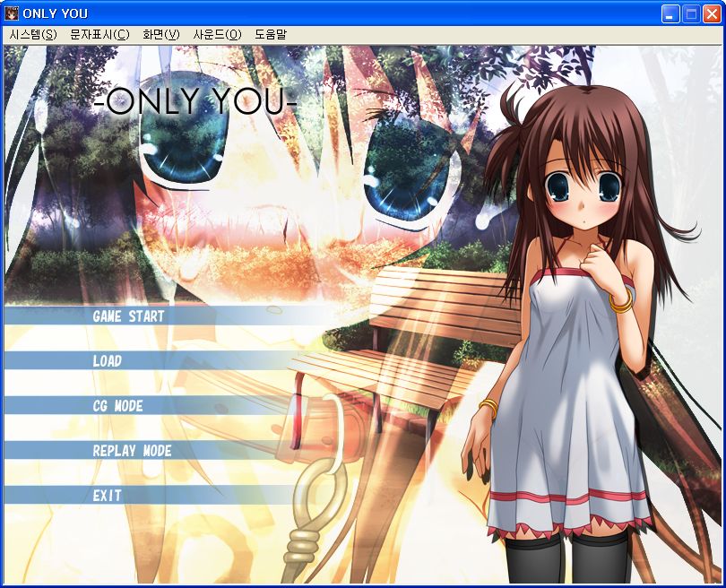Minimize the ONLY YOU window
The width and height of the screenshot is (726, 588).
click(x=670, y=13)
